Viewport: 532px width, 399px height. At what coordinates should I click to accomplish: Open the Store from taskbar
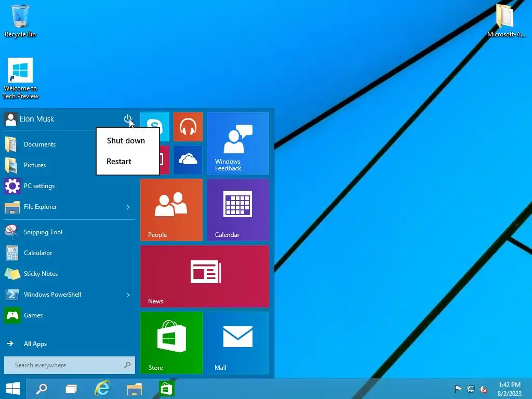[x=166, y=389]
